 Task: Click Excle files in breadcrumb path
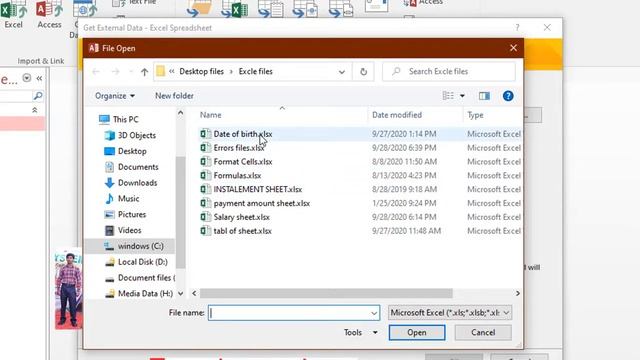(x=256, y=71)
